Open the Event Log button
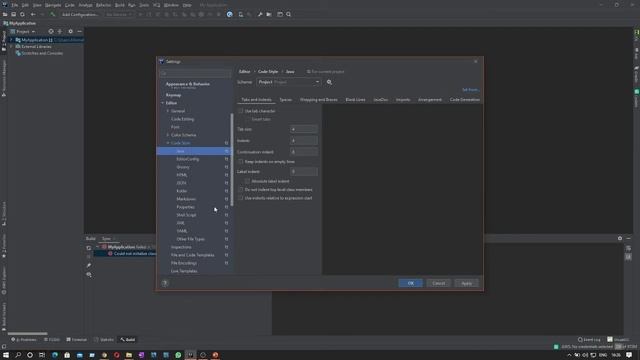The image size is (640, 360). click(x=589, y=340)
